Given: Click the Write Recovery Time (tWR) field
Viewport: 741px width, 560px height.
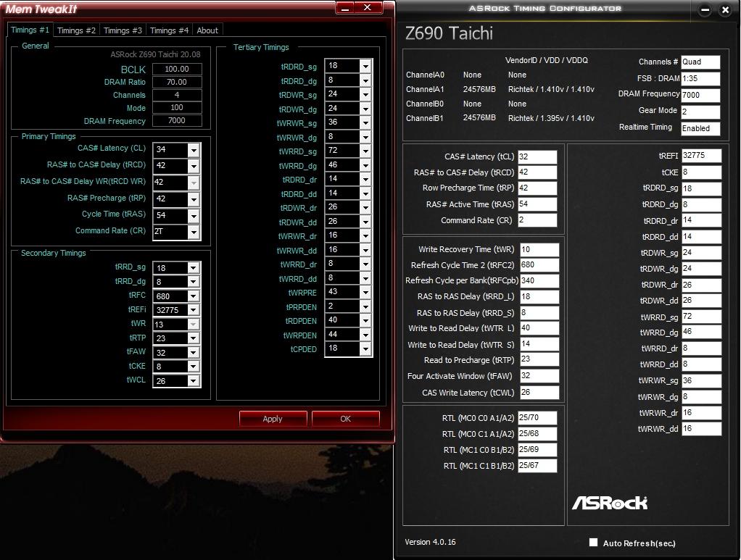Looking at the screenshot, I should (x=539, y=250).
